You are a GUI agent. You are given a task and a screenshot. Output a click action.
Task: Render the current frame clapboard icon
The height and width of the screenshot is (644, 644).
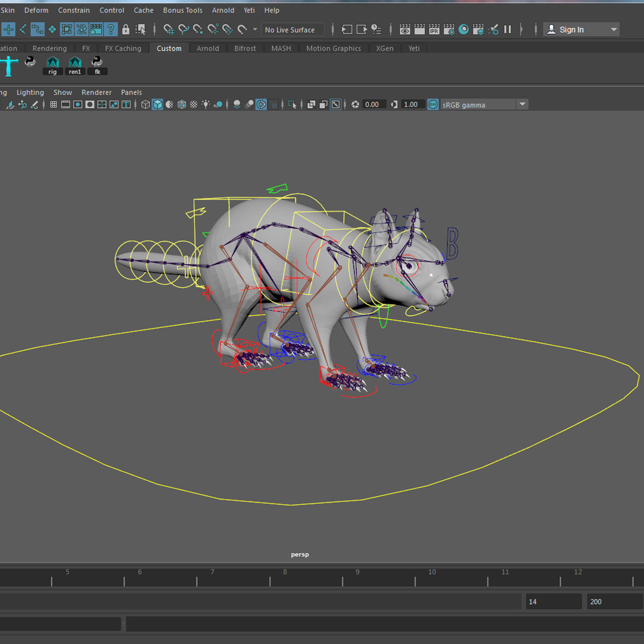[x=420, y=29]
